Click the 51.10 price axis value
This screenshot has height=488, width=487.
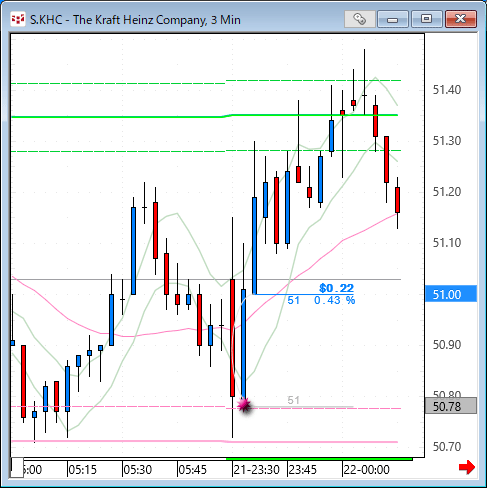(x=447, y=243)
